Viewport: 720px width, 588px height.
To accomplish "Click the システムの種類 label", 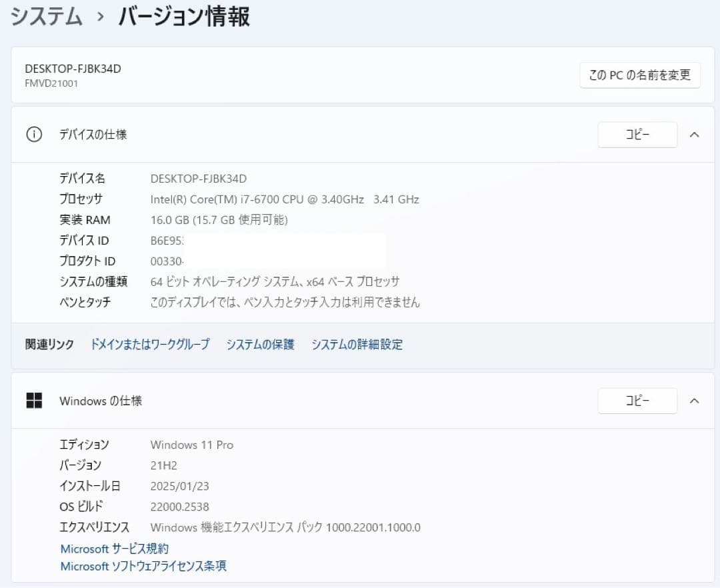I will 93,281.
